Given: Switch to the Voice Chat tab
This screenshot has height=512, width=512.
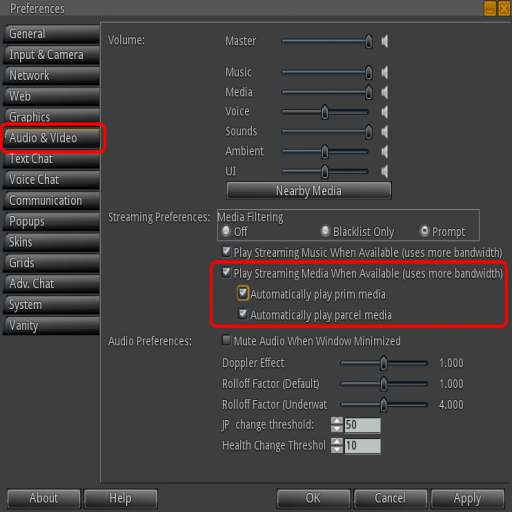Looking at the screenshot, I should pyautogui.click(x=52, y=179).
